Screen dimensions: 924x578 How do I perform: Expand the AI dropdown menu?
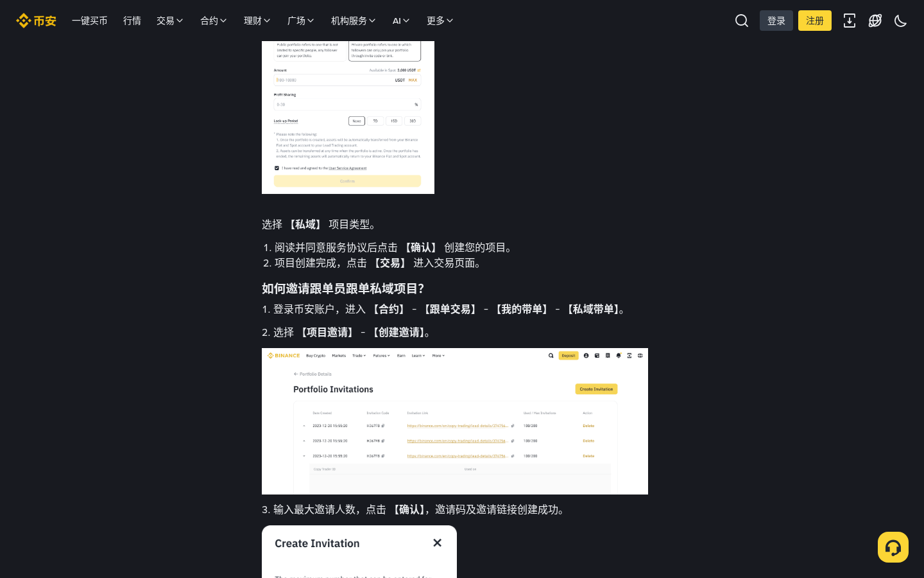401,21
